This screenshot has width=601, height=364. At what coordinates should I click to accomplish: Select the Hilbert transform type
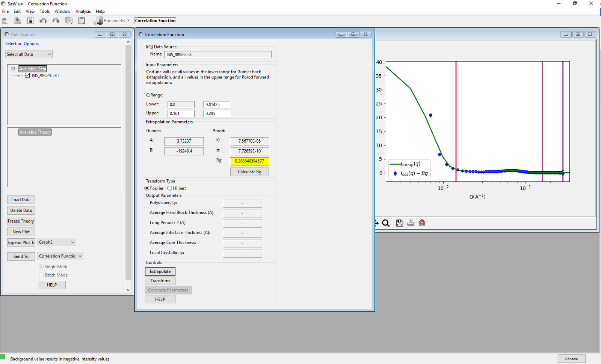(170, 188)
